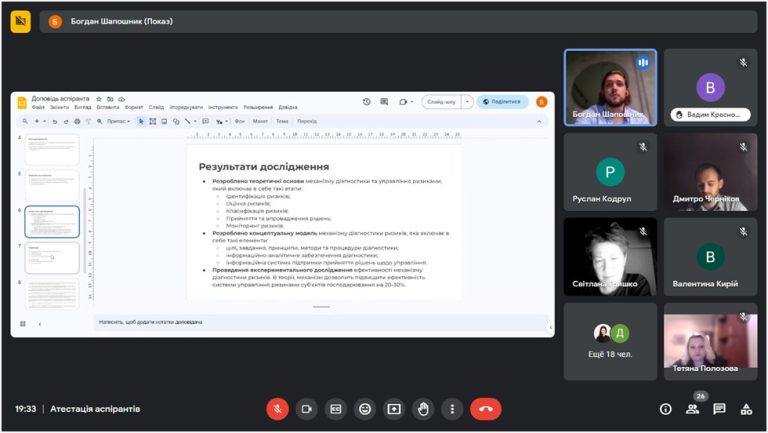Image resolution: width=768 pixels, height=433 pixels.
Task: Open the 'Ещё 18 чел.' tile
Action: click(x=610, y=341)
